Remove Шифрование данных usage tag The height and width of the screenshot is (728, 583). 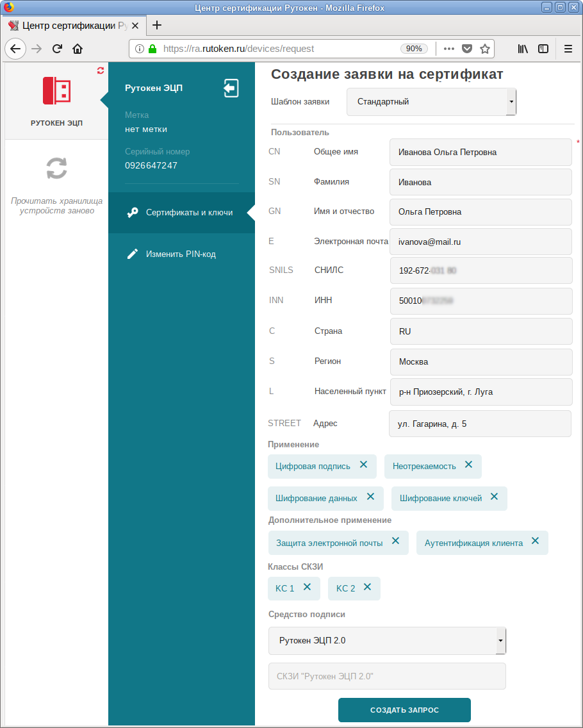point(370,496)
